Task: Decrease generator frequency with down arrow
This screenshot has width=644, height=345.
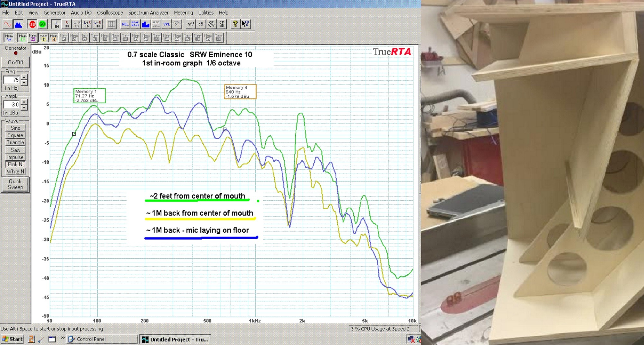Action: [24, 83]
